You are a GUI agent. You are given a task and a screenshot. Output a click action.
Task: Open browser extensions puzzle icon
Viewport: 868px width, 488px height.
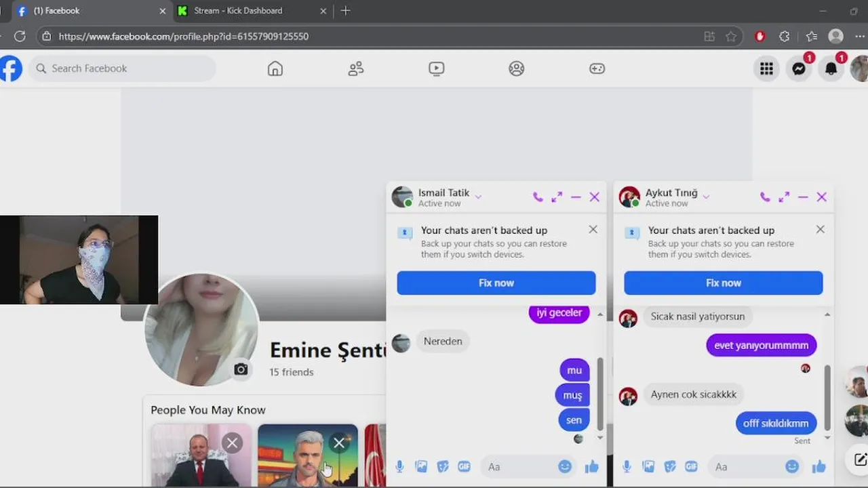[x=785, y=37]
